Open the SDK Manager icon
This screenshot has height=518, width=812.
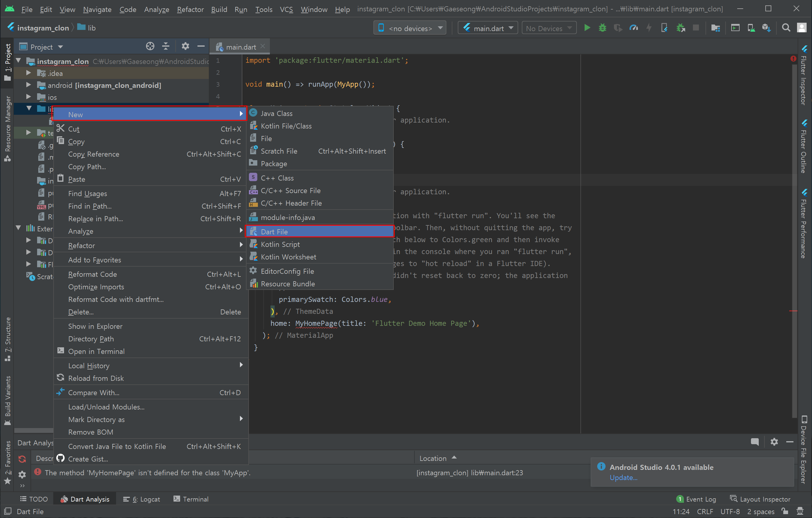coord(767,28)
